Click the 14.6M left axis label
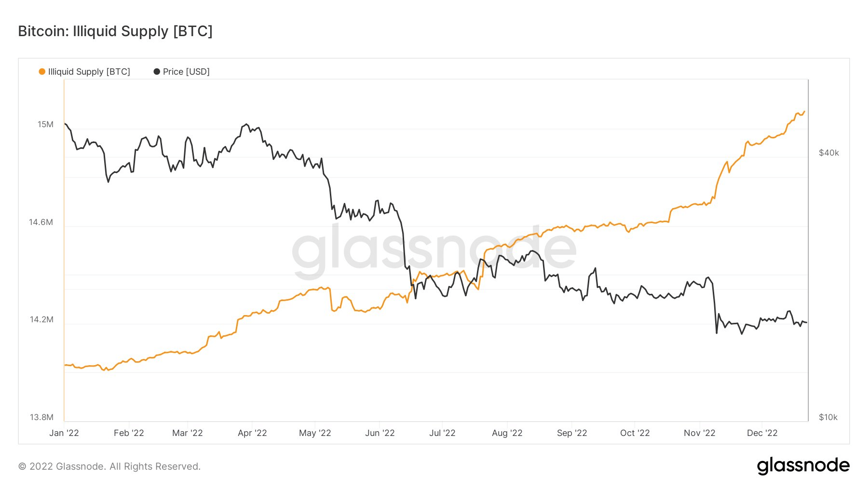The height and width of the screenshot is (488, 868). tap(41, 222)
